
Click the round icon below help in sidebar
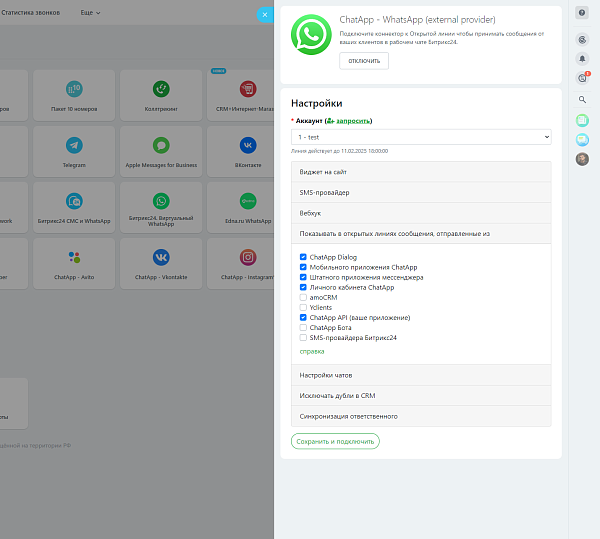(x=582, y=40)
